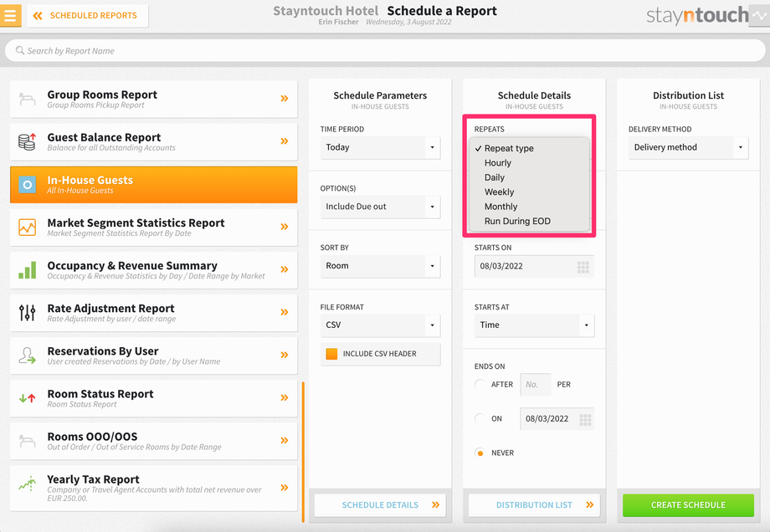Click chevron arrow on Market Segment Statistics

[285, 227]
